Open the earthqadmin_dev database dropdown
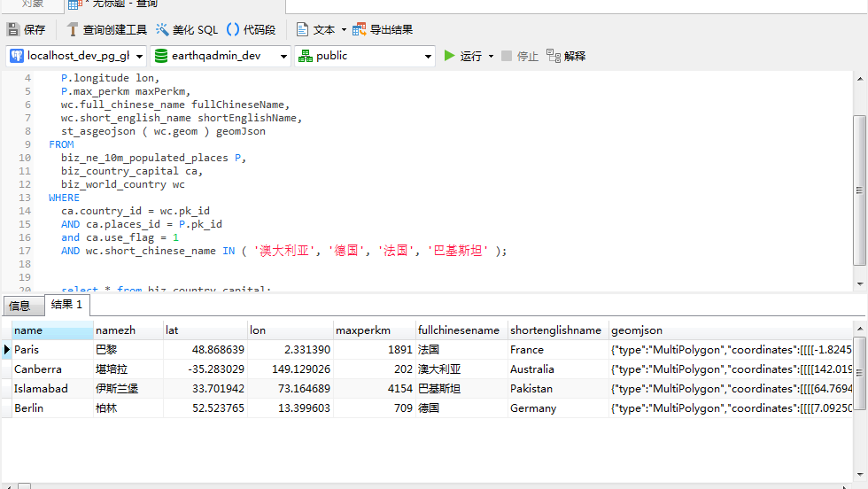Screen dimensions: 868x489 283,56
